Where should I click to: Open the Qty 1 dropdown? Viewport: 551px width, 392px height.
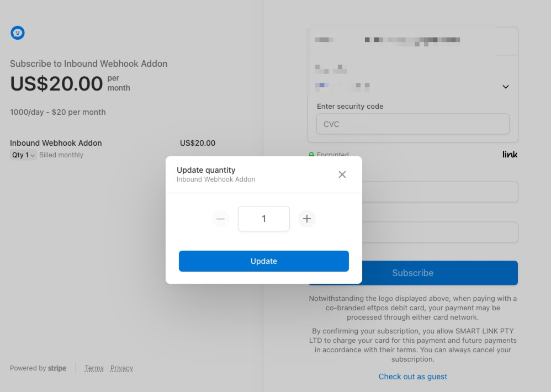(x=23, y=155)
